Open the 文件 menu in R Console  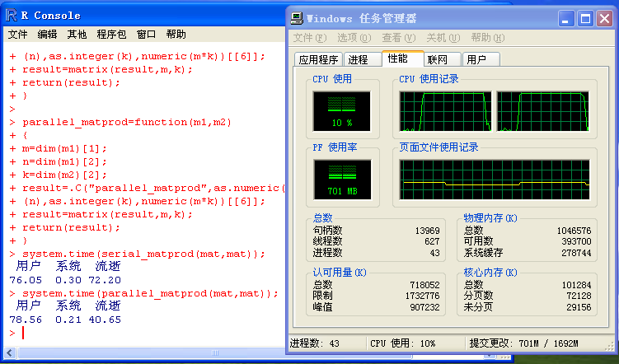[x=18, y=35]
